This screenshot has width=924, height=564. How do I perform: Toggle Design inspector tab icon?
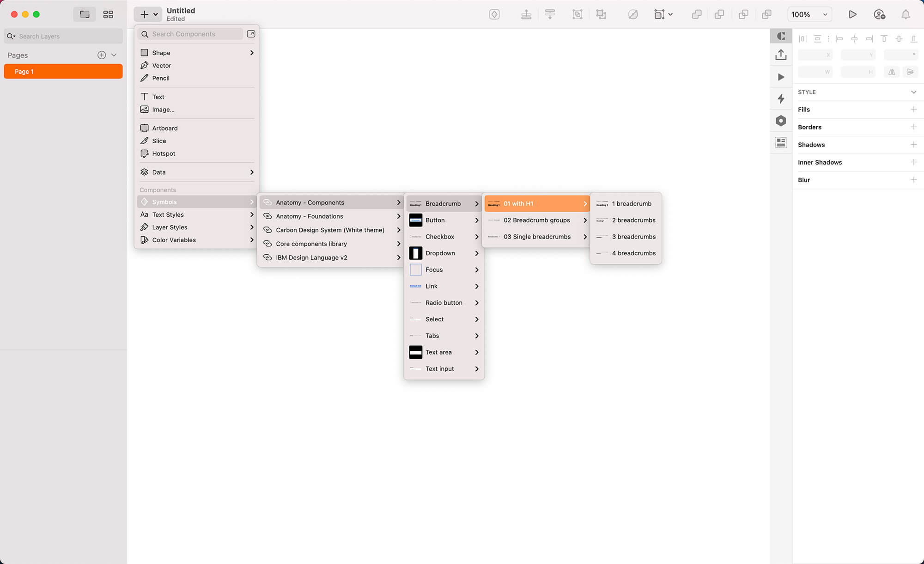tap(781, 36)
